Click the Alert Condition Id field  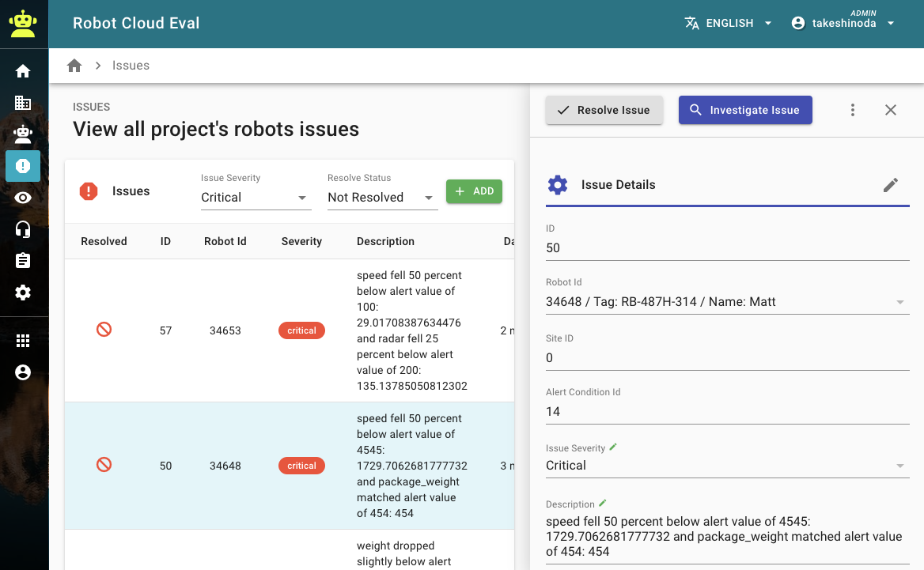[x=727, y=411]
